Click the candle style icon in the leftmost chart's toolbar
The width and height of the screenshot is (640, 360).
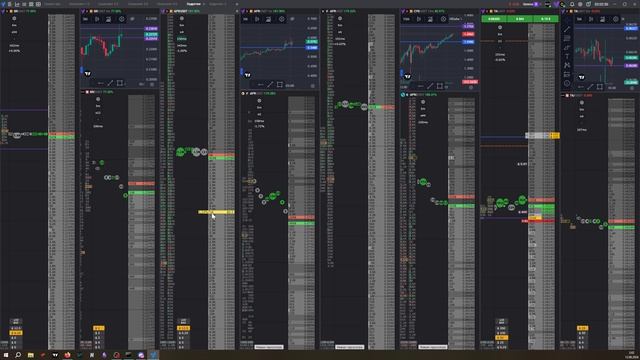(x=97, y=19)
